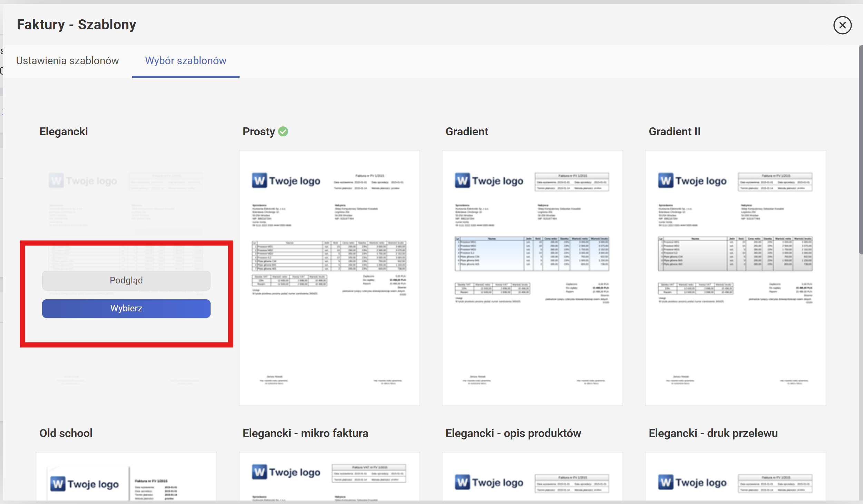Switch to Ustawienia szablonów tab
The height and width of the screenshot is (504, 863).
67,61
